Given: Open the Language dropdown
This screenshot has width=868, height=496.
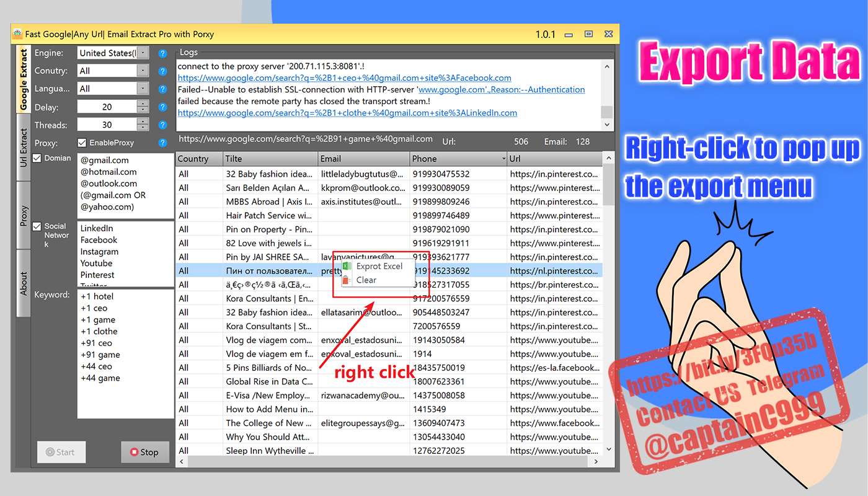Looking at the screenshot, I should pos(144,88).
